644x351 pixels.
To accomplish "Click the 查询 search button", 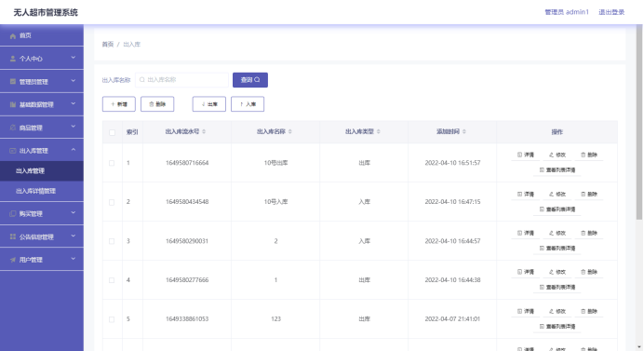I will point(250,80).
